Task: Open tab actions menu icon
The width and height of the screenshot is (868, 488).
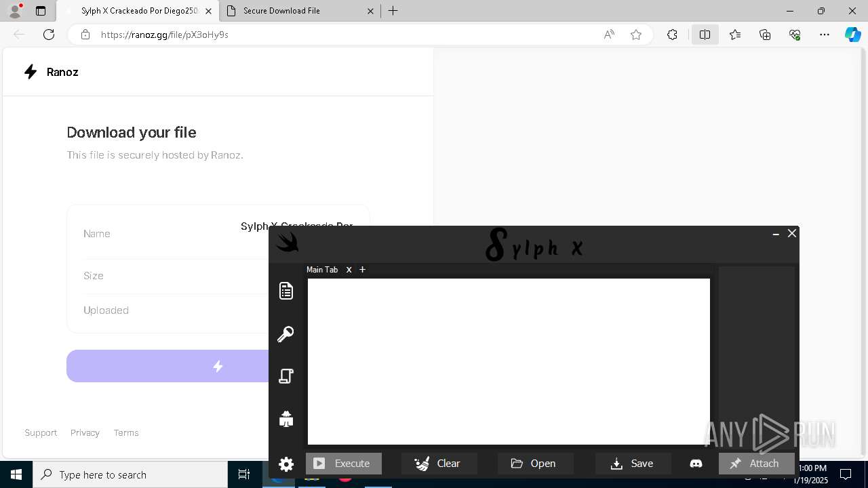Action: [x=41, y=11]
